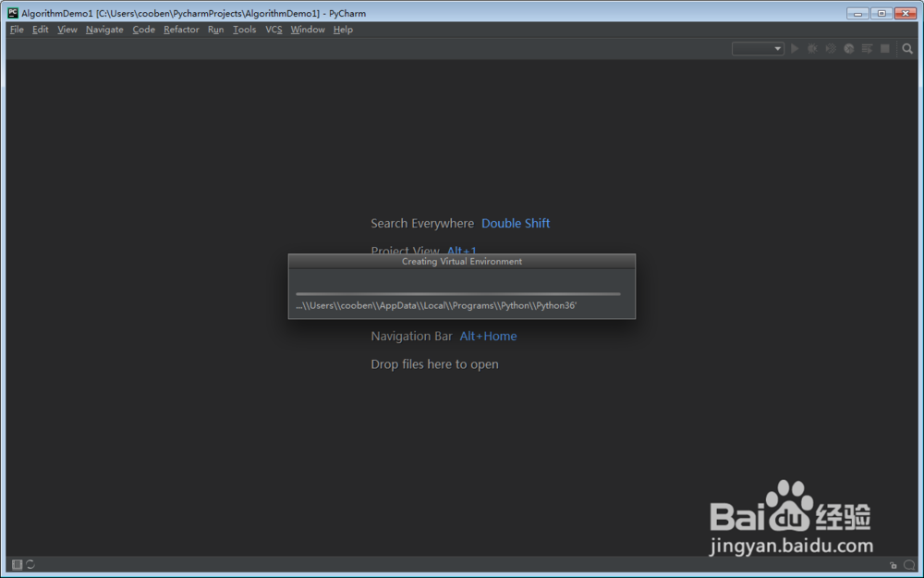The image size is (924, 578).
Task: Toggle tool windows button in status bar
Action: (x=17, y=565)
